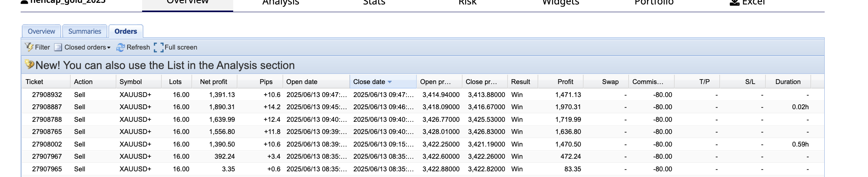This screenshot has height=177, width=868.
Task: Click the Result column header
Action: (x=520, y=82)
